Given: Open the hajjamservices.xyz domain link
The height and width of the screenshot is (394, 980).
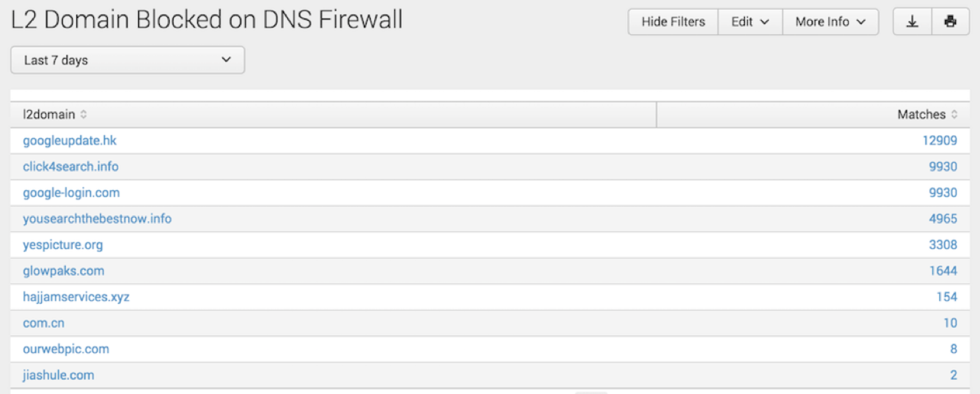Looking at the screenshot, I should click(76, 297).
